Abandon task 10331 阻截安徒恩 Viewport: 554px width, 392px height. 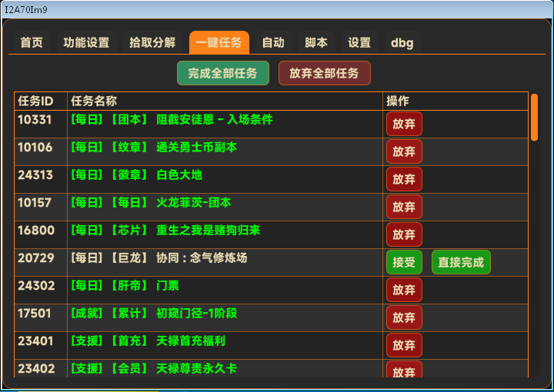click(404, 124)
